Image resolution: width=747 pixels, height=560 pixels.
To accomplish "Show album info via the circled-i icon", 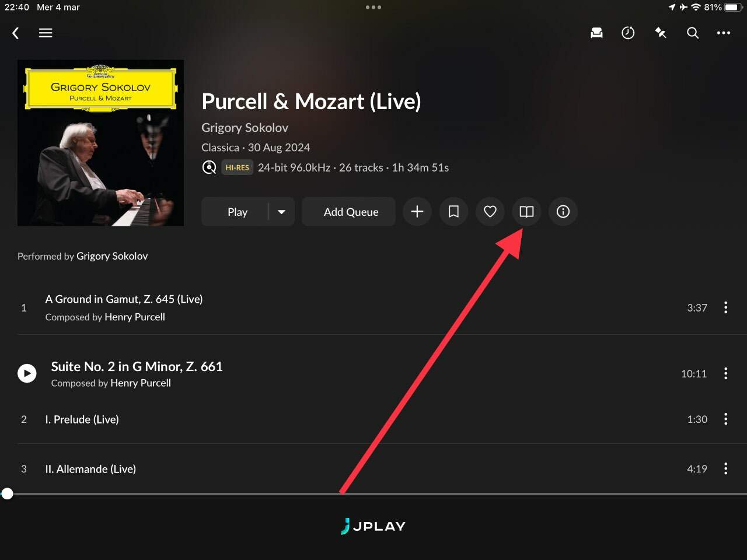I will [x=563, y=212].
